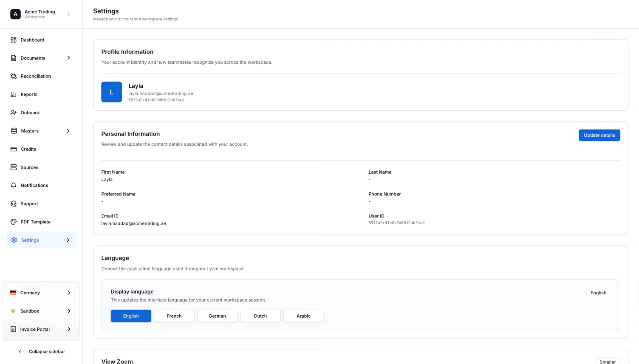Click the Settings gear icon
Screen dimensions: 639x364
tap(14, 240)
